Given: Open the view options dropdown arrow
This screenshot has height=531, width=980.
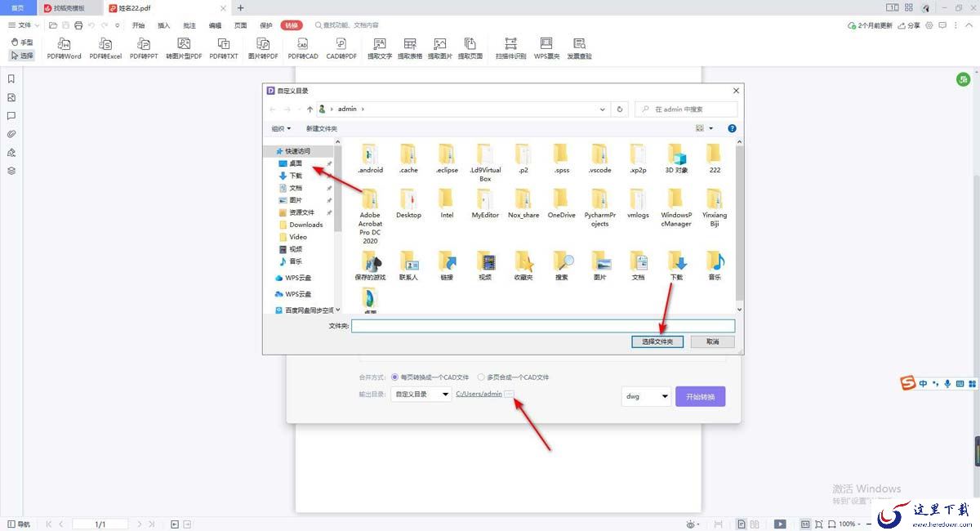Looking at the screenshot, I should 710,128.
